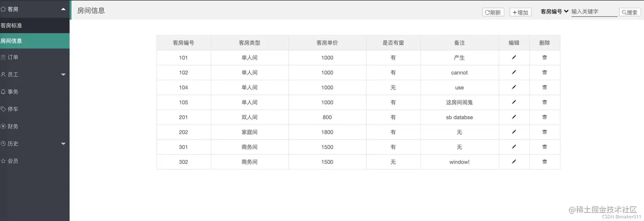This screenshot has height=221, width=644.
Task: Edit room 302 with pencil icon
Action: coord(514,162)
